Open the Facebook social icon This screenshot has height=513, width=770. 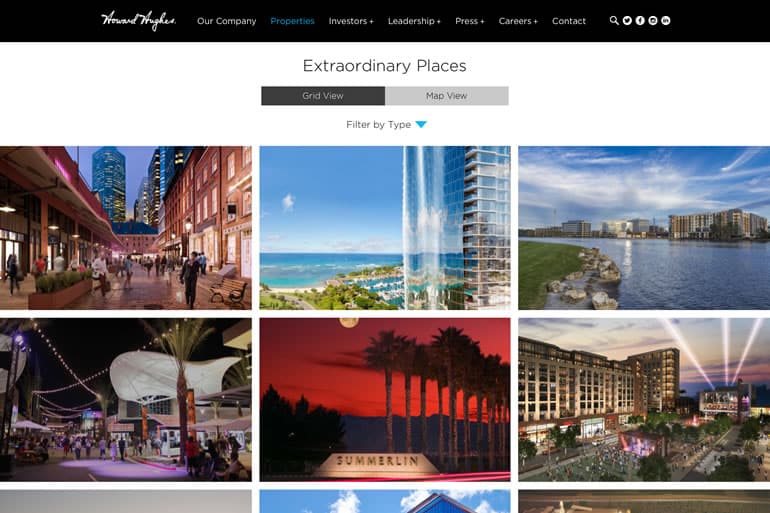[640, 21]
